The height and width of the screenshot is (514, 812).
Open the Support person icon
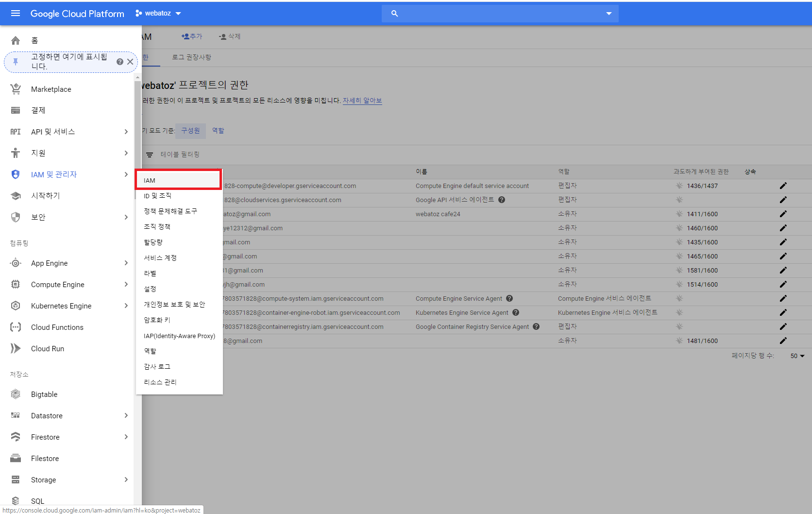[x=16, y=153]
